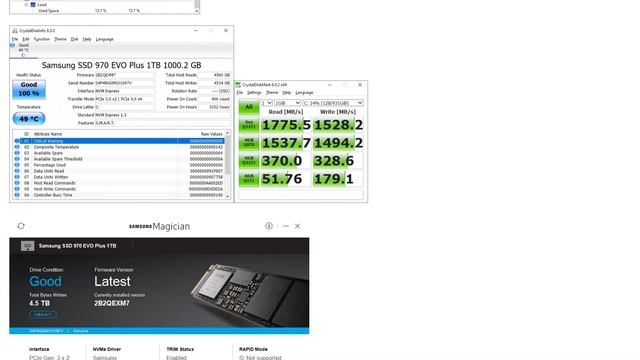This screenshot has width=640, height=360.
Task: Click the CrystalDiskMark comment text field
Action: pyautogui.click(x=301, y=195)
